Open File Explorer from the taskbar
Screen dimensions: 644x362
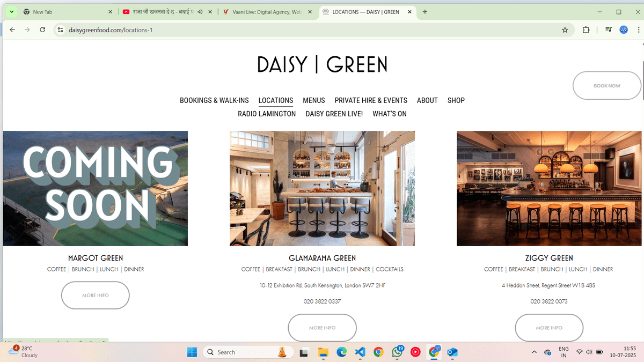(x=323, y=352)
